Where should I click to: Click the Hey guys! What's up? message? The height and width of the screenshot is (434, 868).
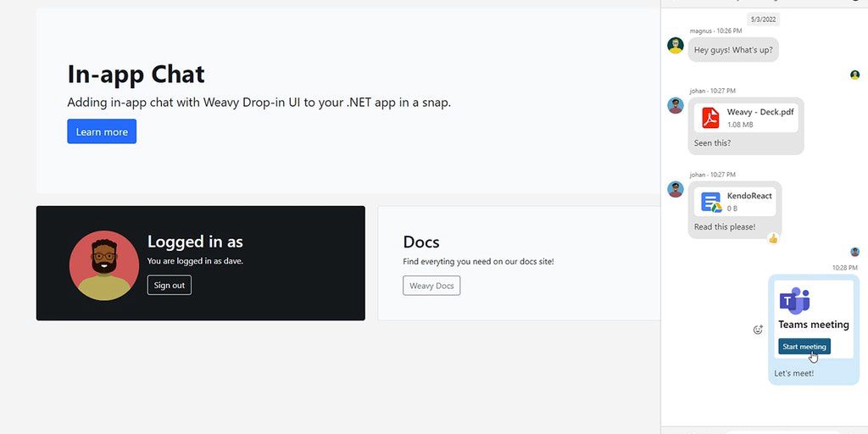click(x=733, y=50)
